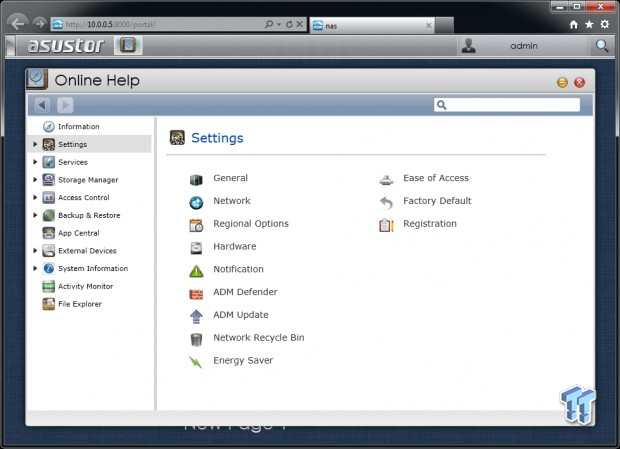
Task: Open the Notification help link
Action: [238, 269]
